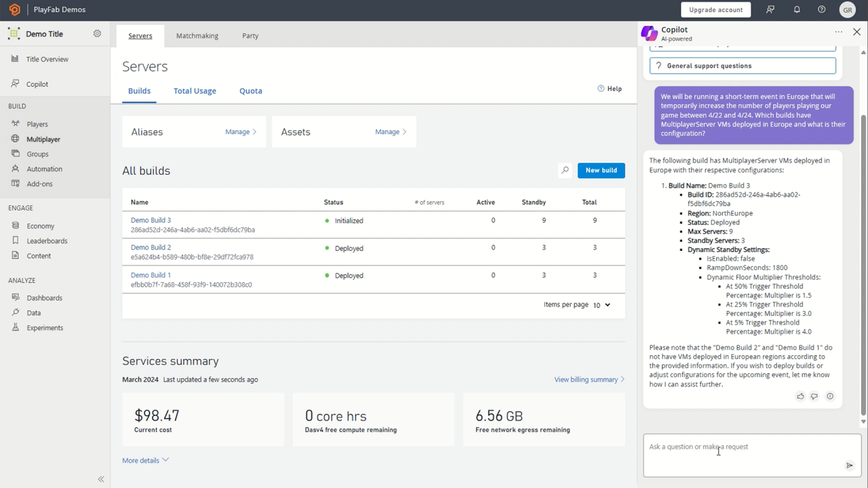Open Demo Title settings gear
The height and width of the screenshot is (488, 868).
(97, 33)
